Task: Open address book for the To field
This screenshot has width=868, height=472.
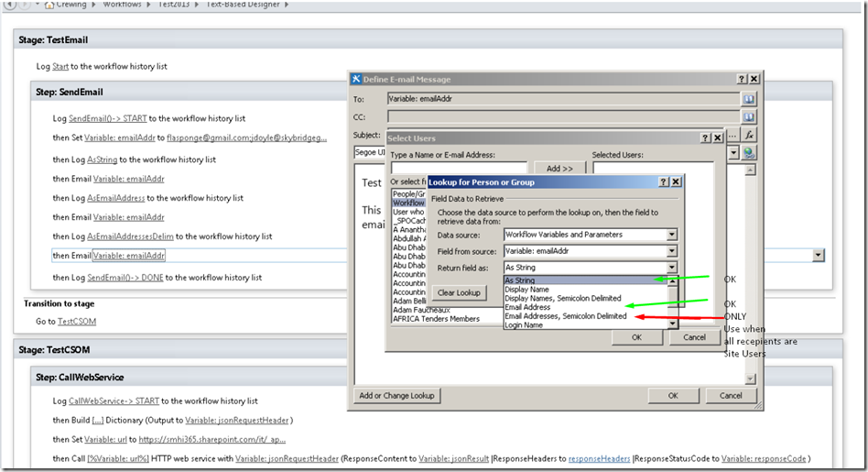Action: pos(748,99)
